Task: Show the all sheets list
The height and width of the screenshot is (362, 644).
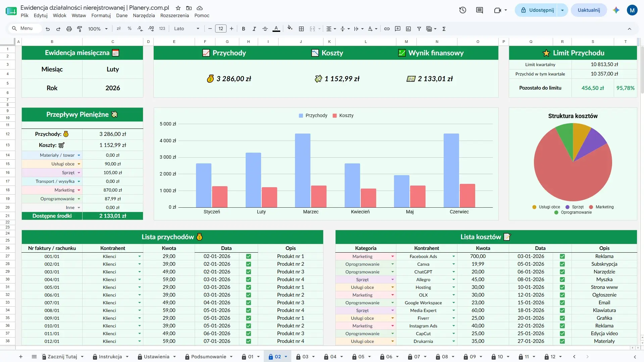Action: [x=34, y=357]
